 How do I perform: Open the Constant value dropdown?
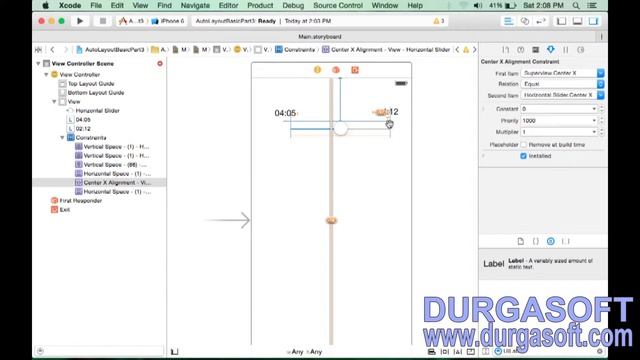tap(594, 109)
